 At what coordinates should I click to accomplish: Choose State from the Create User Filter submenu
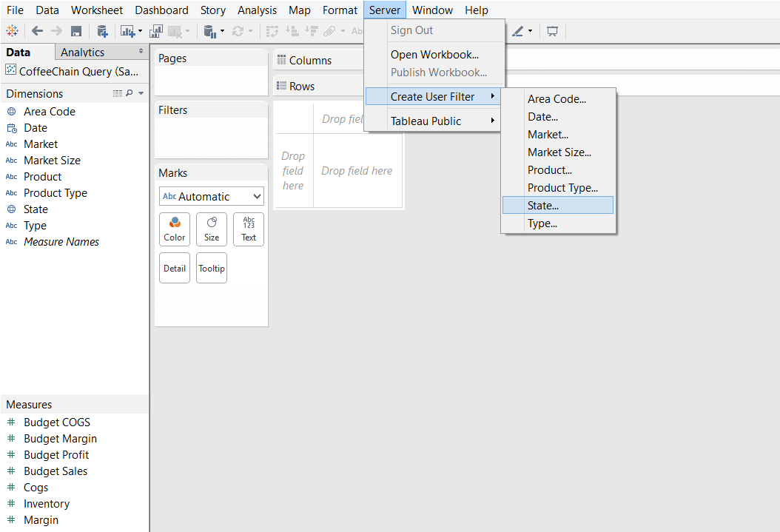(557, 205)
